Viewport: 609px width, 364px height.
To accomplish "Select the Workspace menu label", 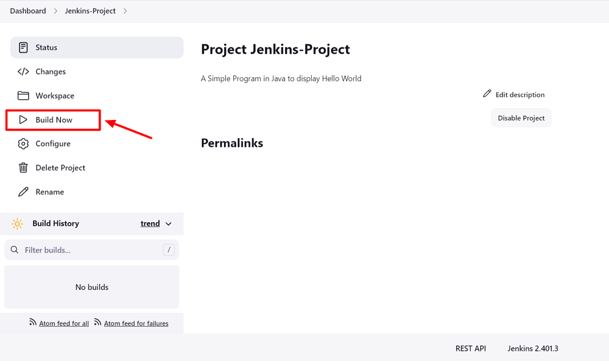I will (55, 96).
